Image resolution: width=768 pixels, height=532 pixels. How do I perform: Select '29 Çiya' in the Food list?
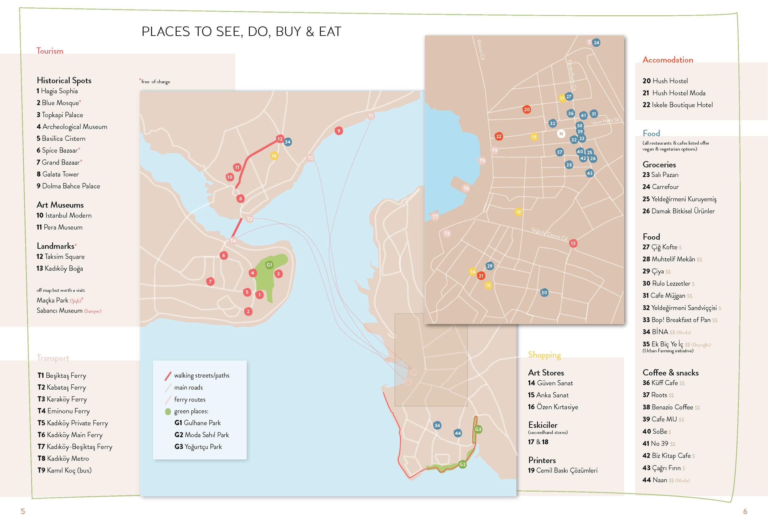click(x=656, y=271)
